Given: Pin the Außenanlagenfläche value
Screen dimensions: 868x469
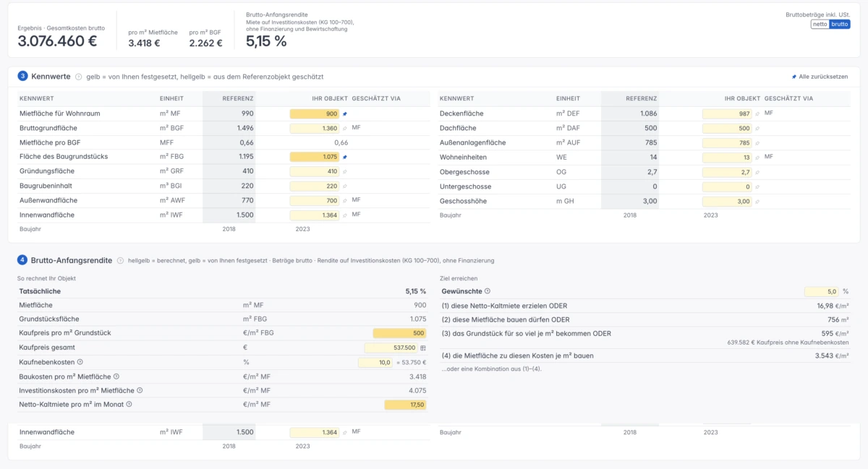Looking at the screenshot, I should click(x=757, y=143).
